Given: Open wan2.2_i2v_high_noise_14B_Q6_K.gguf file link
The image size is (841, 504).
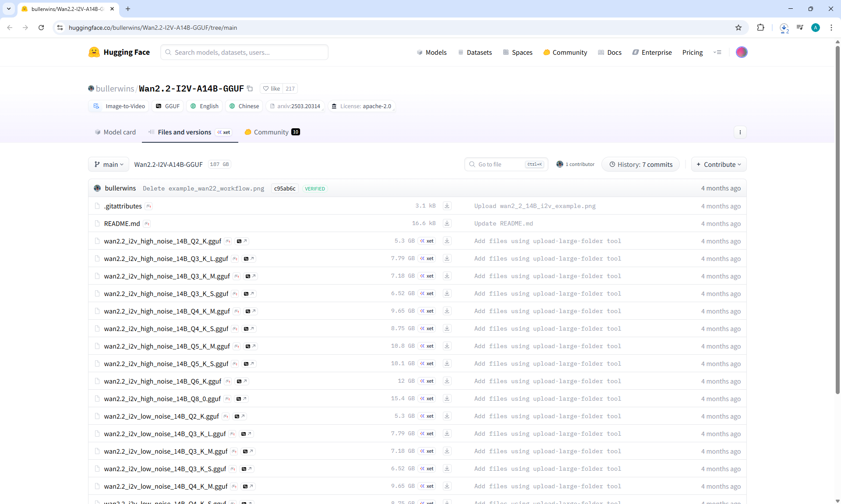Looking at the screenshot, I should point(163,381).
